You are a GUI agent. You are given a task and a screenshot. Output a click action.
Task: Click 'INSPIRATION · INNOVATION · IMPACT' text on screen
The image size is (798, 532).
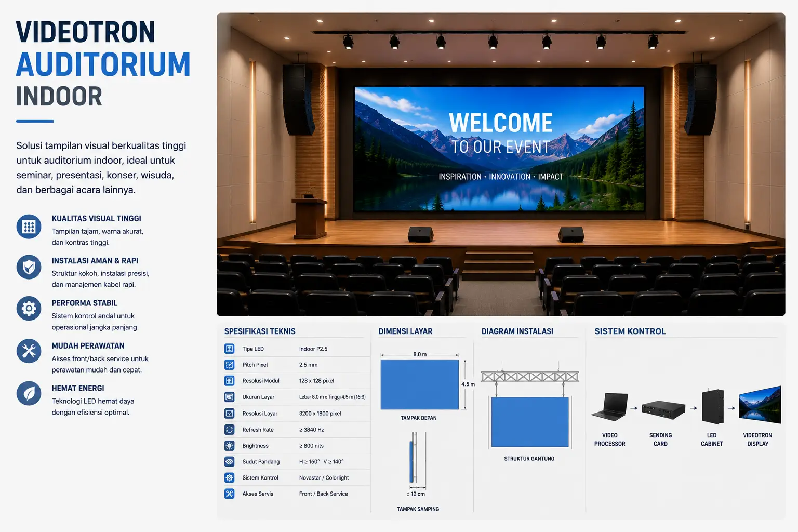[501, 177]
